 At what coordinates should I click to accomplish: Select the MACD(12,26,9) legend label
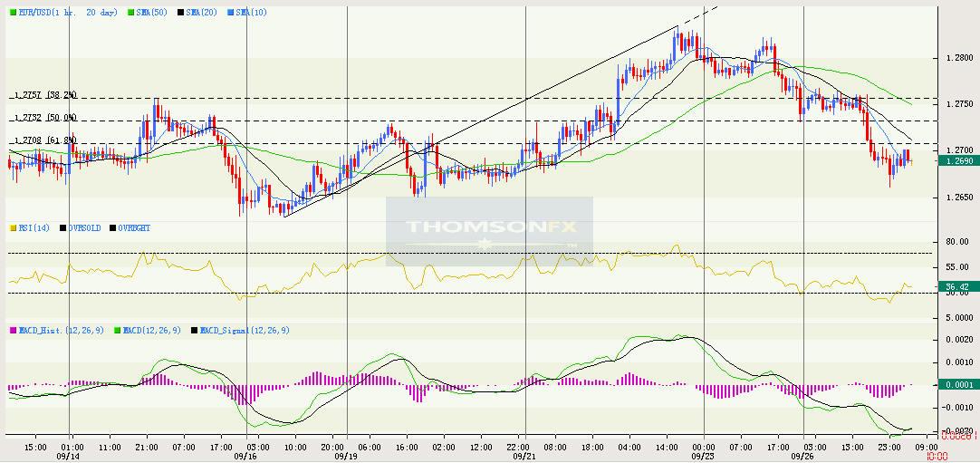(x=152, y=330)
